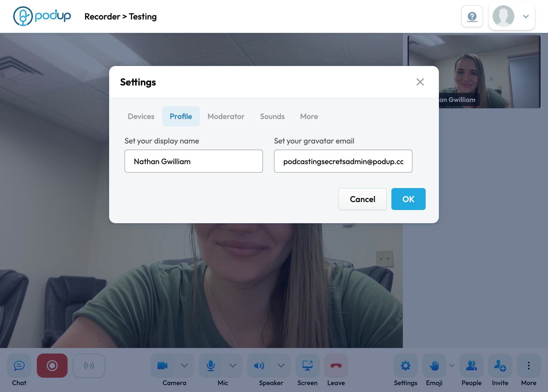Click the Invite participant icon
548x392 pixels.
pos(500,365)
